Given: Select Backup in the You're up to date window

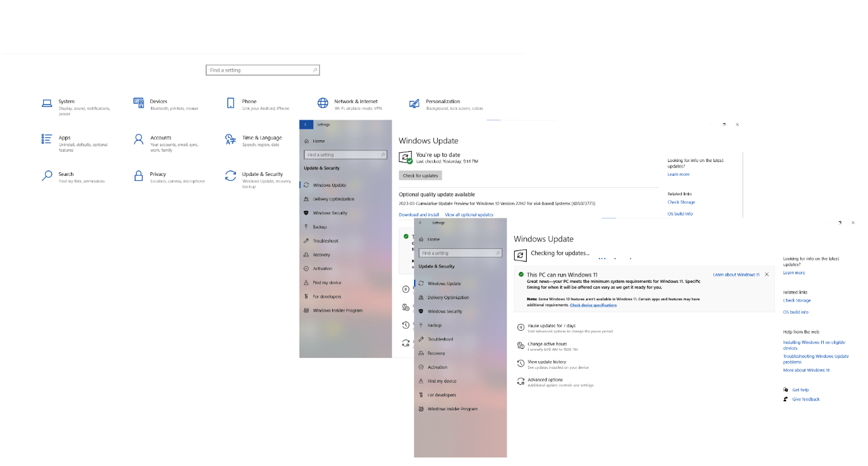Looking at the screenshot, I should (319, 227).
